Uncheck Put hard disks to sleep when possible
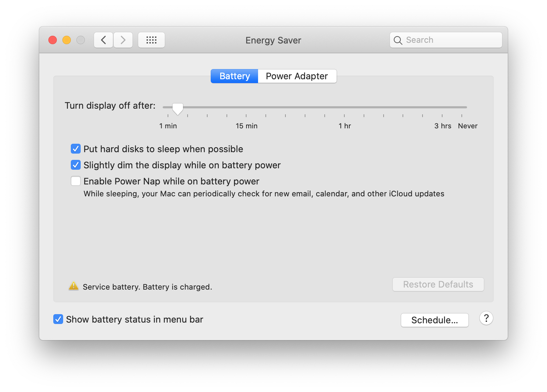Viewport: 547px width, 392px height. (x=76, y=149)
